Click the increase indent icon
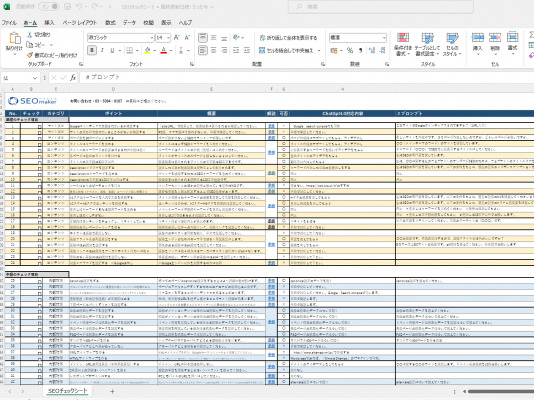Screen dimensions: 534x400 click(247, 50)
